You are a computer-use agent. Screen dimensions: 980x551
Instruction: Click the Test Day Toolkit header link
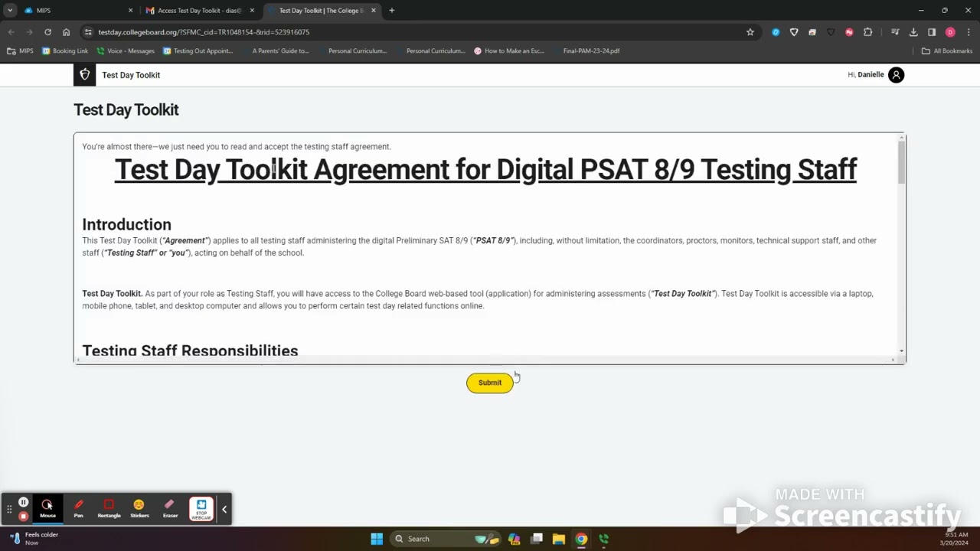point(131,75)
